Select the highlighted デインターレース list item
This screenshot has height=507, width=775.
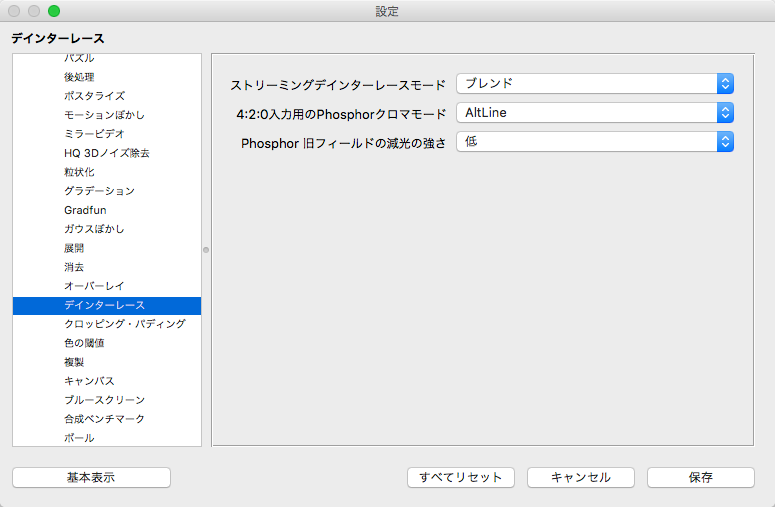(x=107, y=305)
